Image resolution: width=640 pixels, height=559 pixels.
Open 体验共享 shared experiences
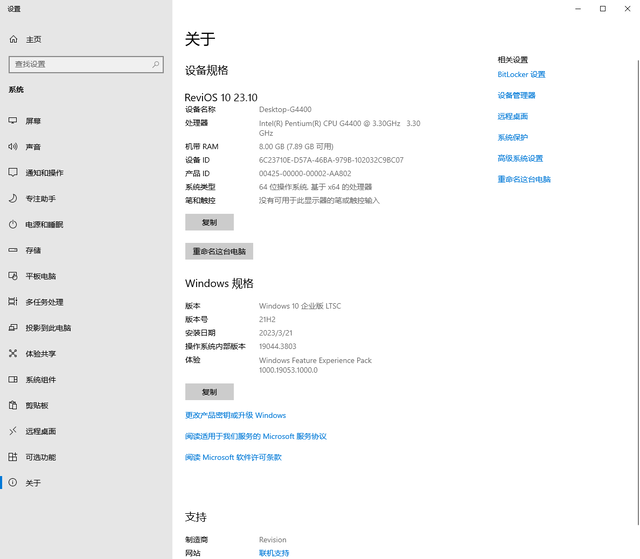pos(40,353)
